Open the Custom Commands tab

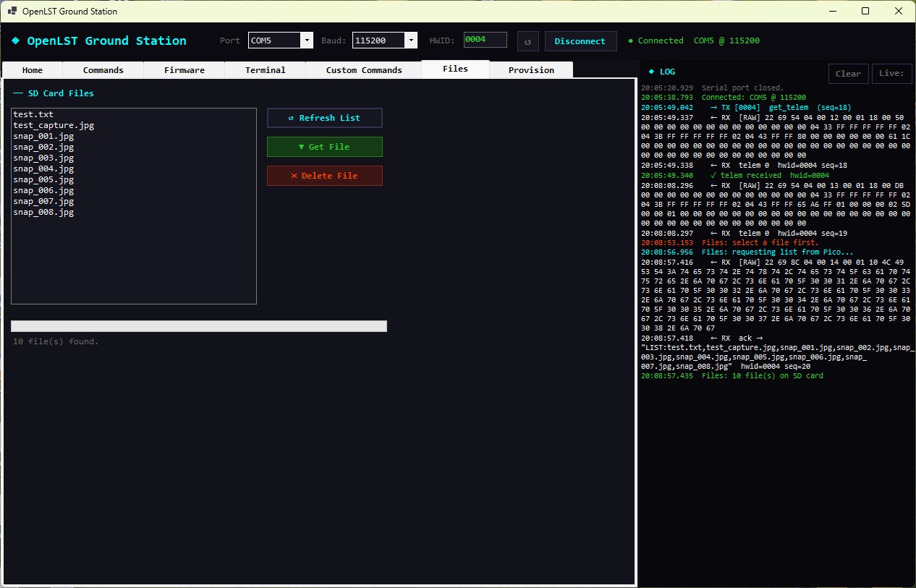click(364, 70)
